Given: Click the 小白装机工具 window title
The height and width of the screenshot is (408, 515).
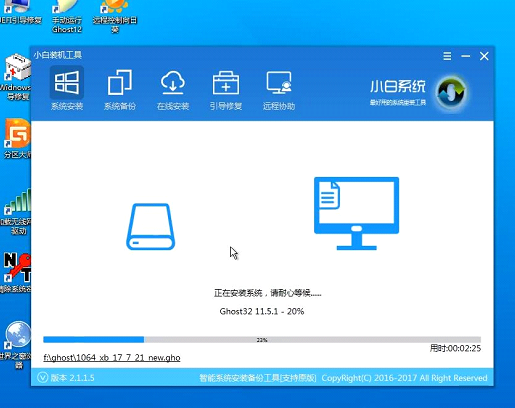Looking at the screenshot, I should click(58, 55).
